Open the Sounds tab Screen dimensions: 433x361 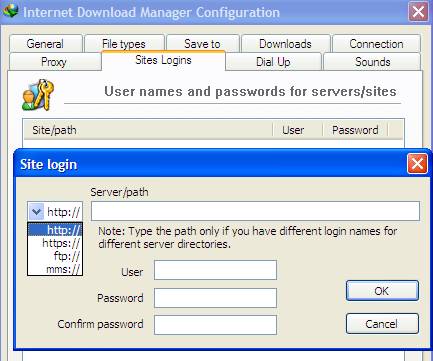(x=372, y=62)
